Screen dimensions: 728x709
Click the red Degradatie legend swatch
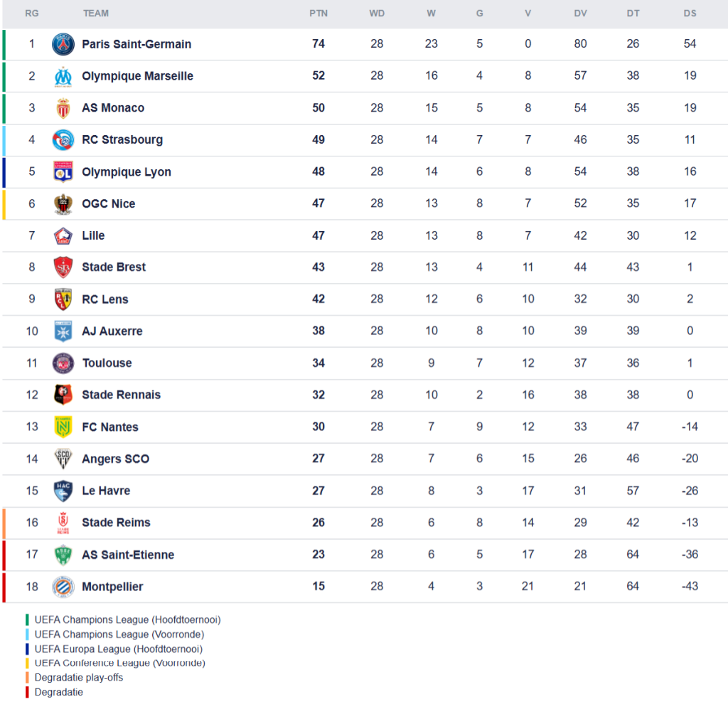(28, 692)
